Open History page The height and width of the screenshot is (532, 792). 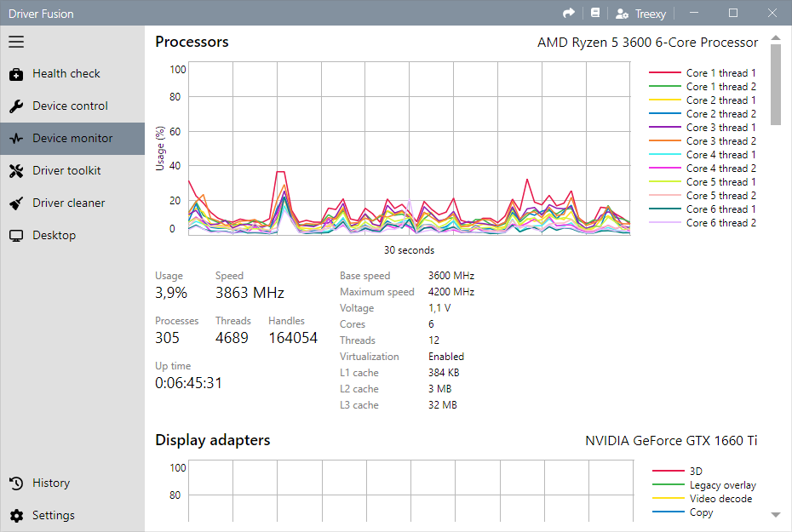[x=72, y=483]
